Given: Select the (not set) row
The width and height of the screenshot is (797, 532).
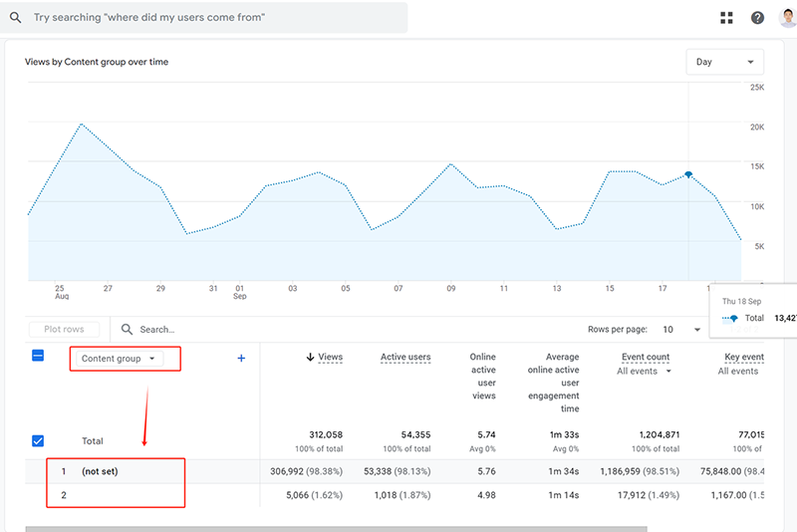Looking at the screenshot, I should point(99,472).
